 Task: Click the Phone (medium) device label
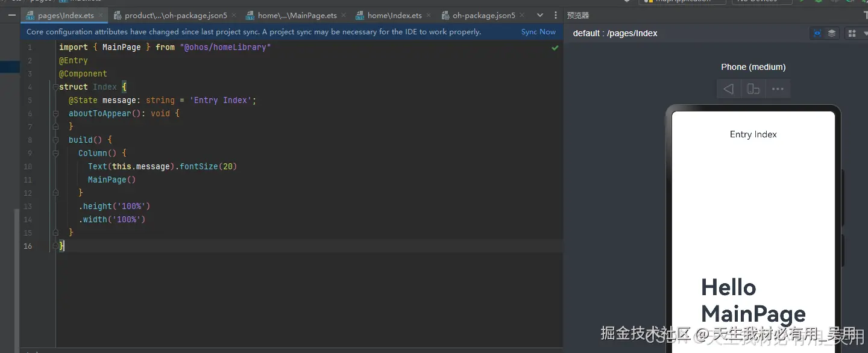[x=753, y=67]
